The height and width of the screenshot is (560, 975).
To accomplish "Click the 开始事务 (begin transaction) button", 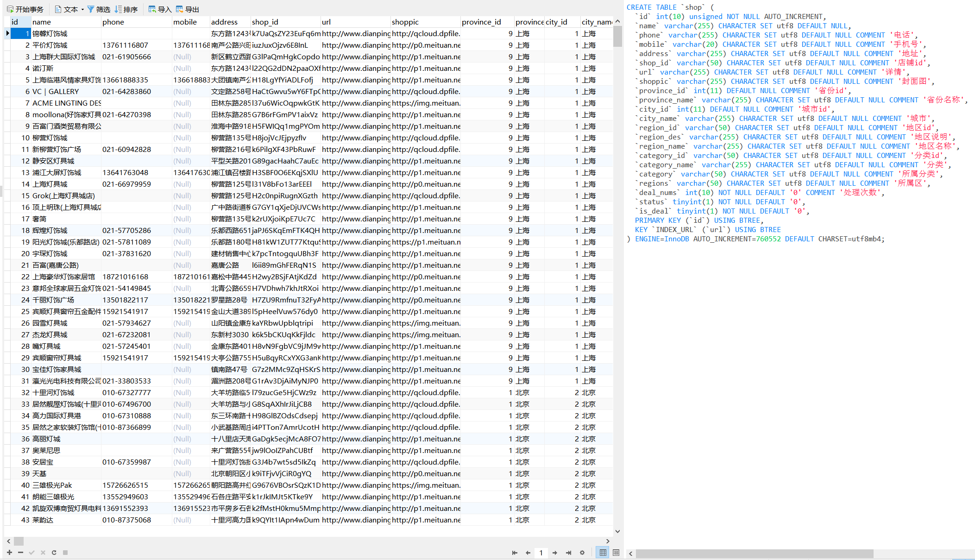I will point(25,9).
